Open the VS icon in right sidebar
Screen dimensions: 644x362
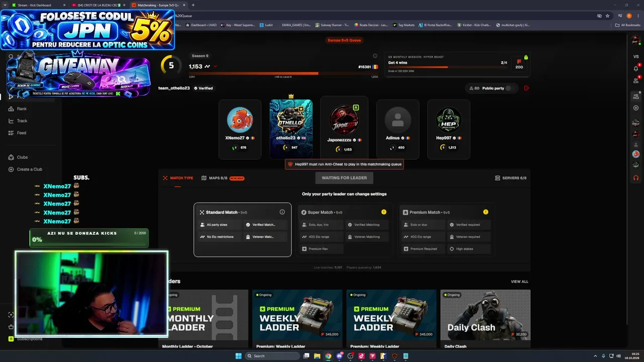click(636, 56)
